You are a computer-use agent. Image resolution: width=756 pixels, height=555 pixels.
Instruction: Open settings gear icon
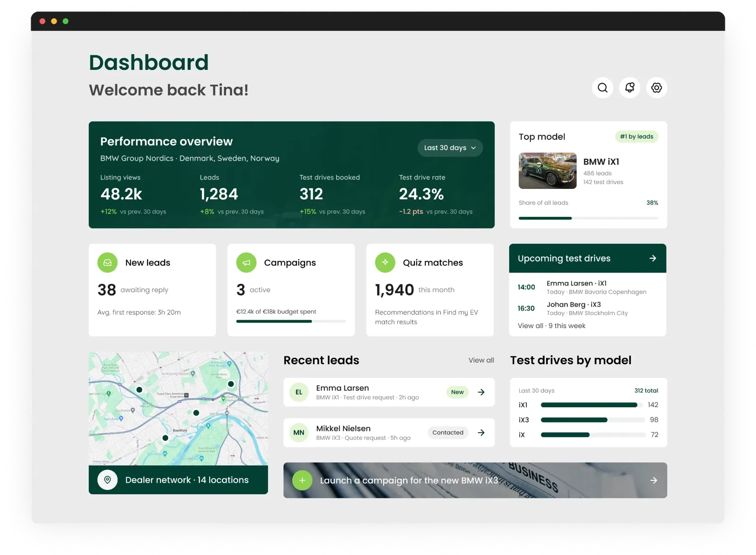[656, 88]
